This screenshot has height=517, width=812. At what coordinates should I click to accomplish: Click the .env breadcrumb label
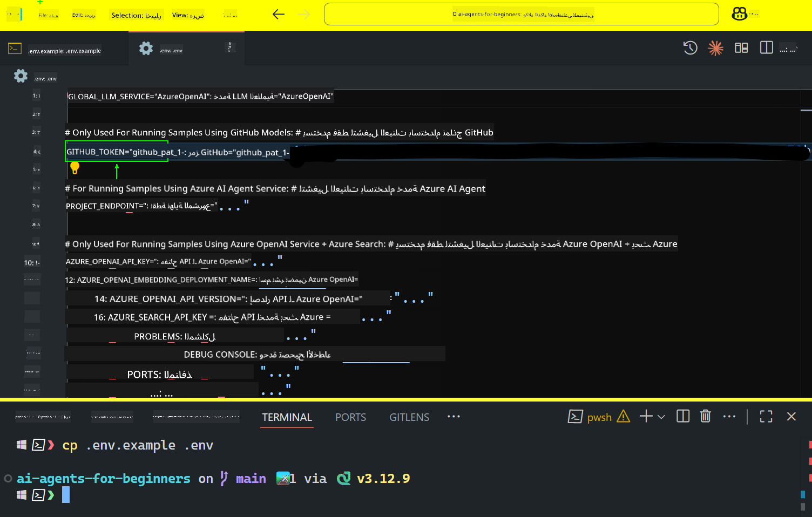[45, 78]
